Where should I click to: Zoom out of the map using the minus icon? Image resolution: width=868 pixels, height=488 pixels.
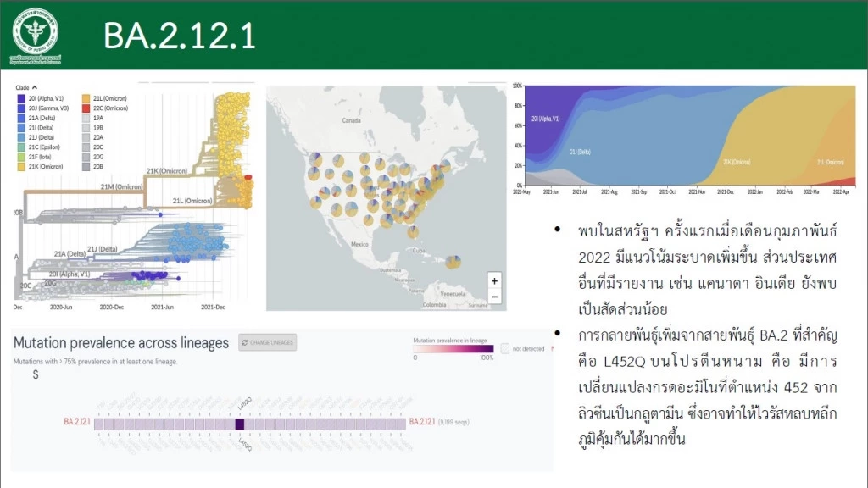[x=495, y=297]
